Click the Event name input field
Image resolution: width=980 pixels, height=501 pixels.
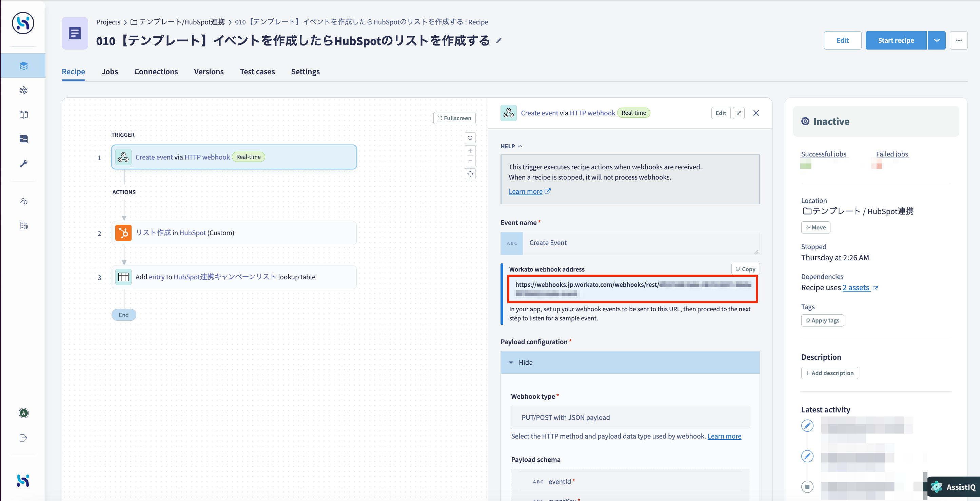point(630,243)
